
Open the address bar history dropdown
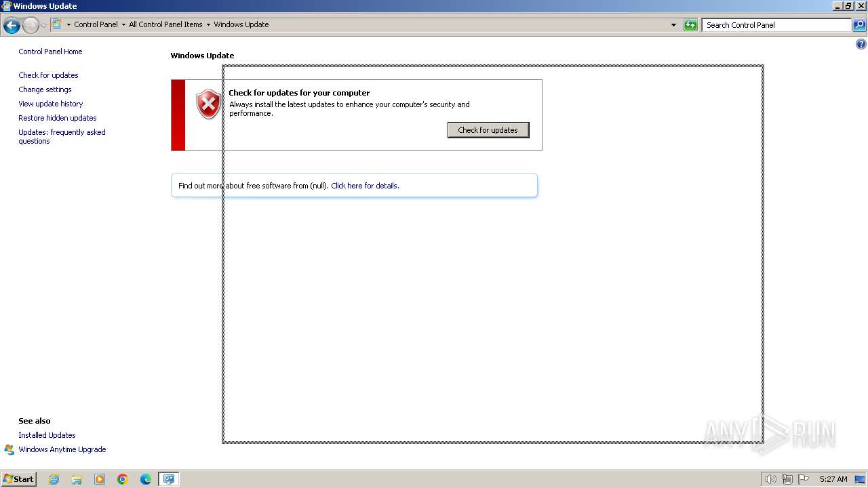coord(673,25)
